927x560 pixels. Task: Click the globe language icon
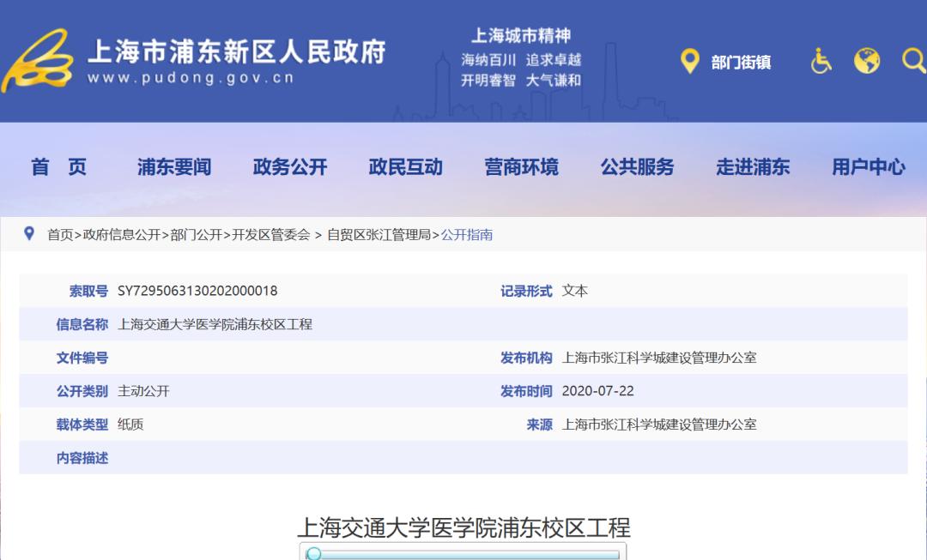pos(867,61)
